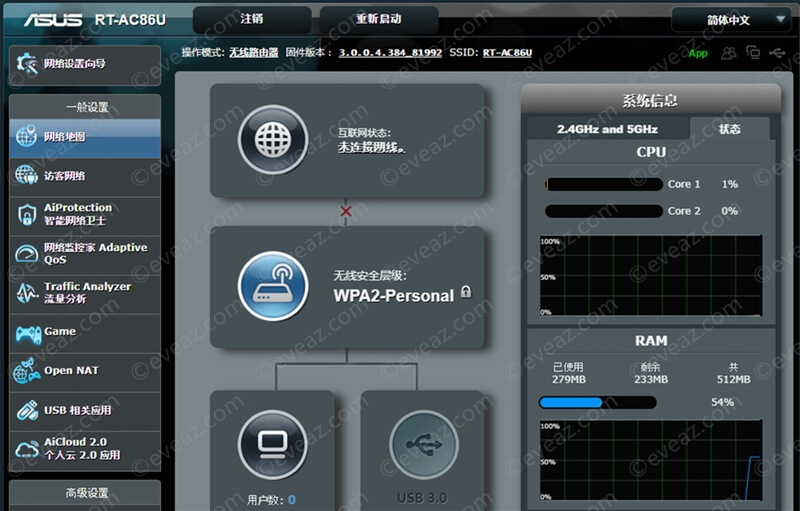The image size is (800, 511).
Task: Select 访客网络 menu item
Action: click(x=85, y=176)
